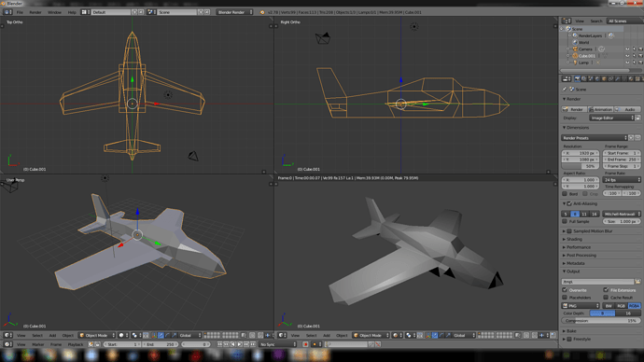Open the File menu
The width and height of the screenshot is (644, 362).
click(20, 12)
